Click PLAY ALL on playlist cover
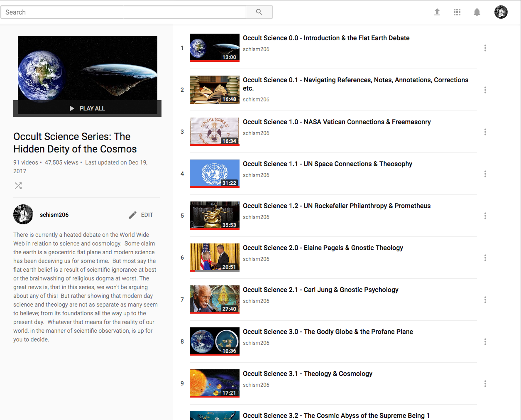The width and height of the screenshot is (521, 420). click(x=87, y=108)
